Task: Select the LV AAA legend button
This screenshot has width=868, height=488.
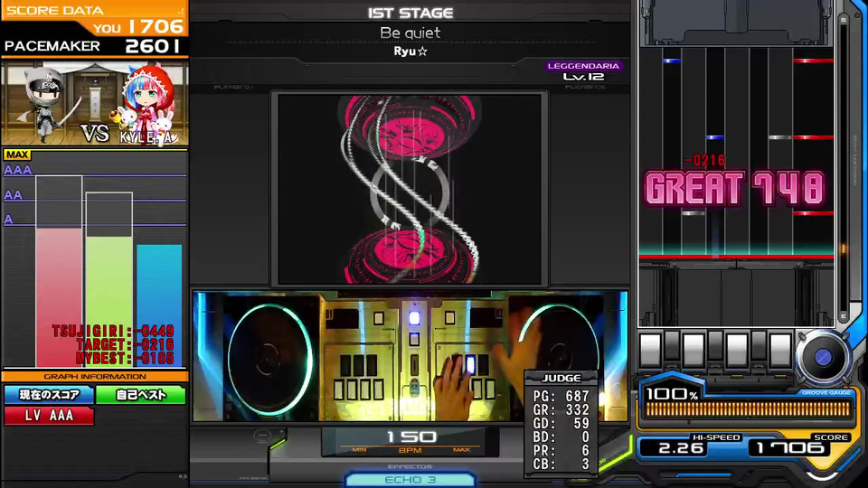Action: pyautogui.click(x=49, y=416)
